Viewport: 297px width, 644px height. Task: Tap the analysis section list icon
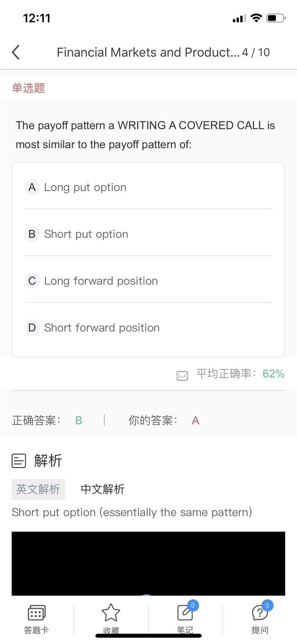click(x=19, y=461)
